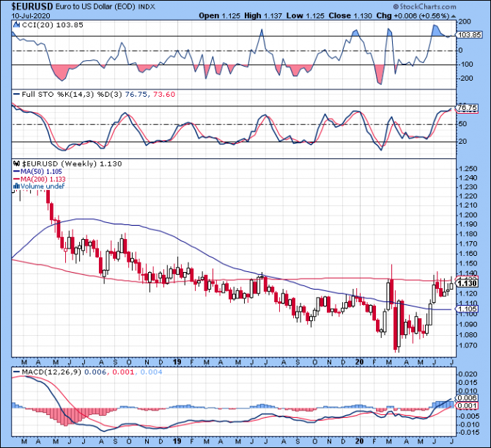Click the 1.105 MA(50) tag on price axis
491x448 pixels.
(466, 309)
